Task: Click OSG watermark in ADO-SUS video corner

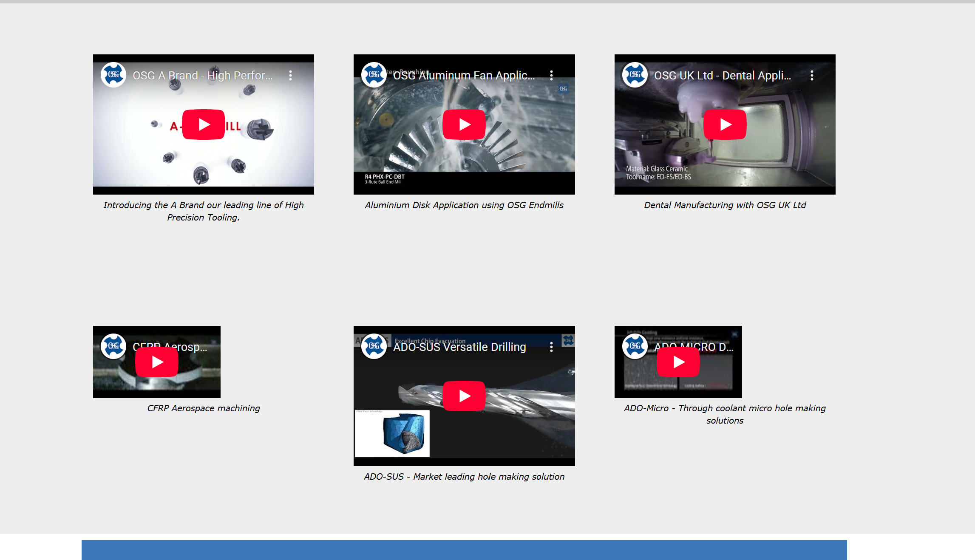Action: 568,340
